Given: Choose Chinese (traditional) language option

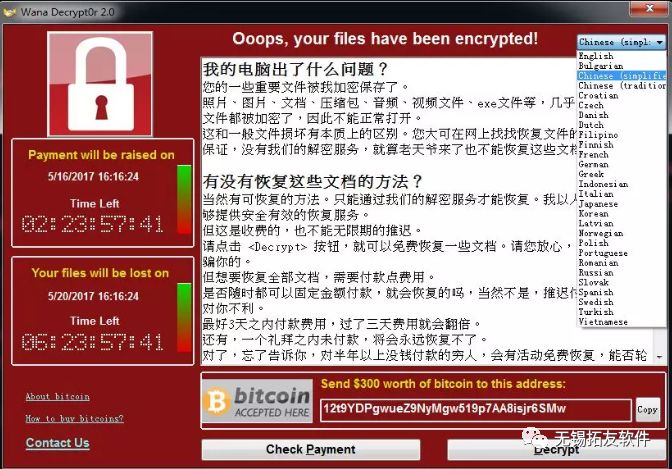Looking at the screenshot, I should 622,85.
